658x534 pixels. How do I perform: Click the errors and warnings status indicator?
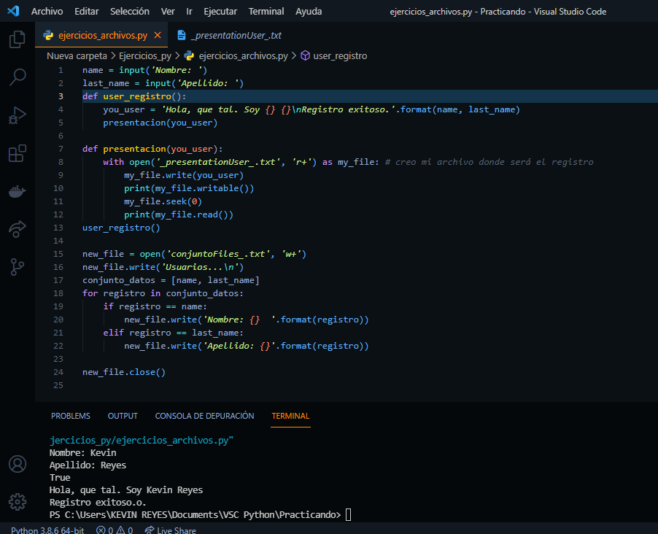pos(115,529)
